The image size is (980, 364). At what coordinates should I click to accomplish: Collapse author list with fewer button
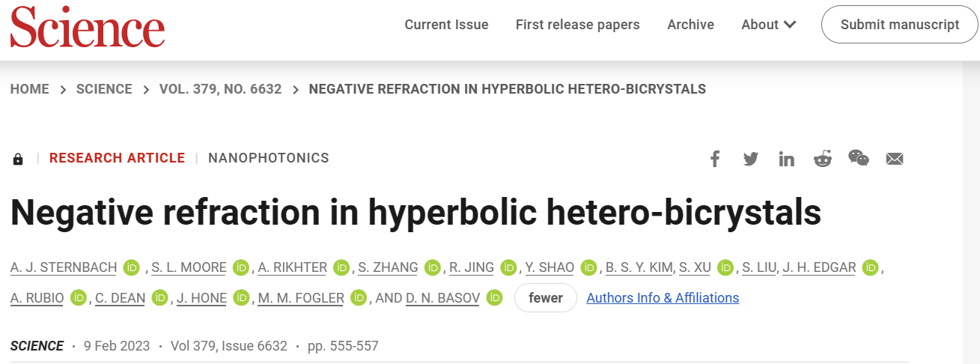545,298
